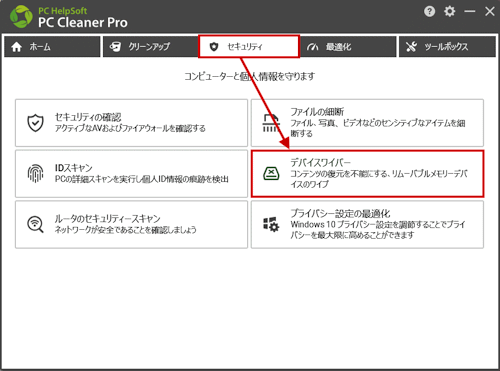
Task: Close the PC Cleaner Pro window
Action: pos(490,11)
